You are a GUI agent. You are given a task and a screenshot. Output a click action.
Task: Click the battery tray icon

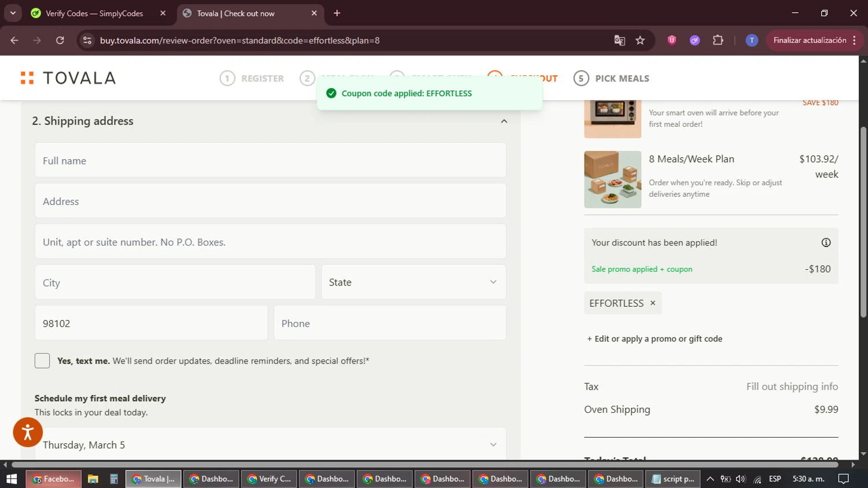(x=726, y=479)
